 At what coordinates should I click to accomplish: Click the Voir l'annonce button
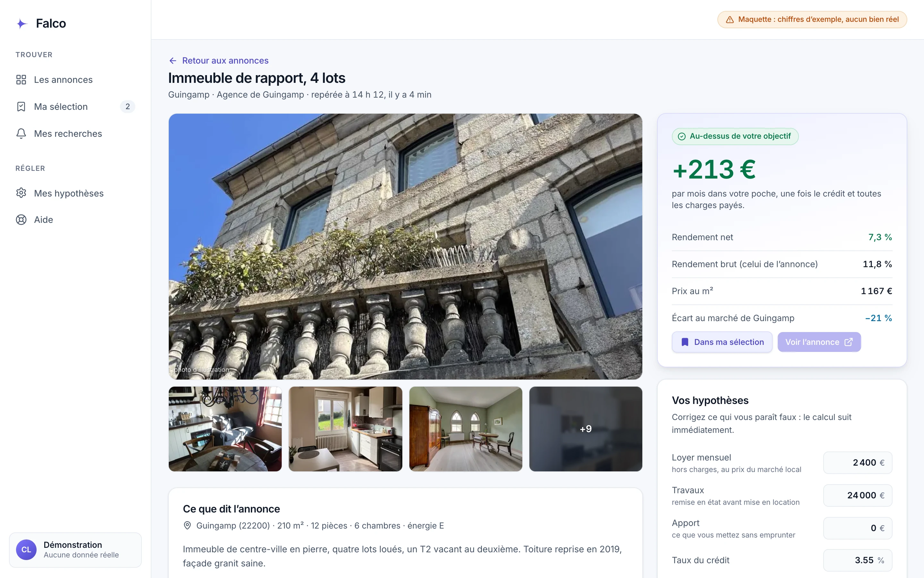click(x=819, y=342)
